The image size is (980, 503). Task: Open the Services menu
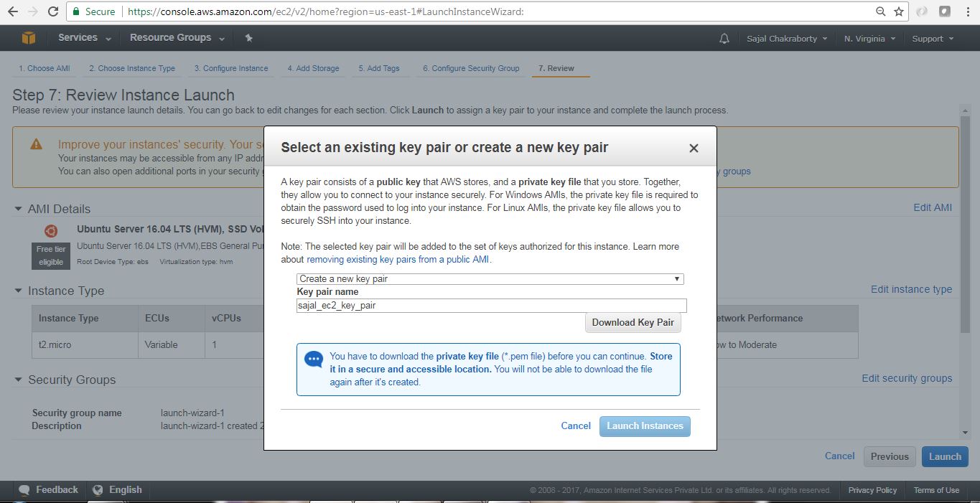[78, 37]
